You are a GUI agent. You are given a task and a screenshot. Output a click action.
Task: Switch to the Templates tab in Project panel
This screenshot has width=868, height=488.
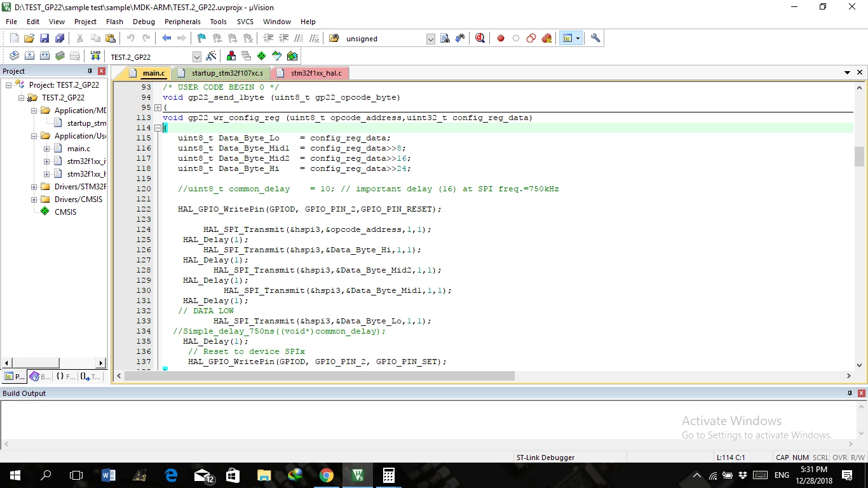tap(90, 376)
